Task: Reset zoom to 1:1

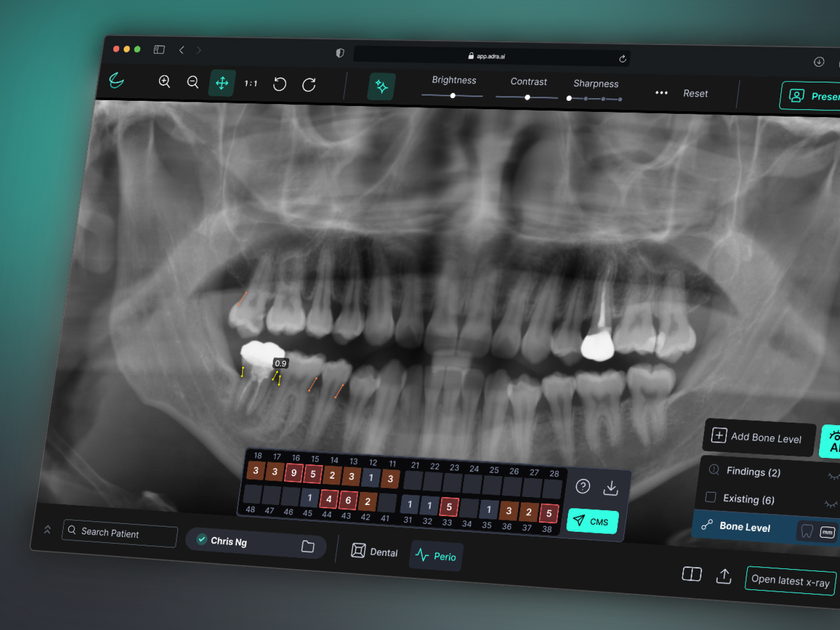Action: click(x=251, y=83)
